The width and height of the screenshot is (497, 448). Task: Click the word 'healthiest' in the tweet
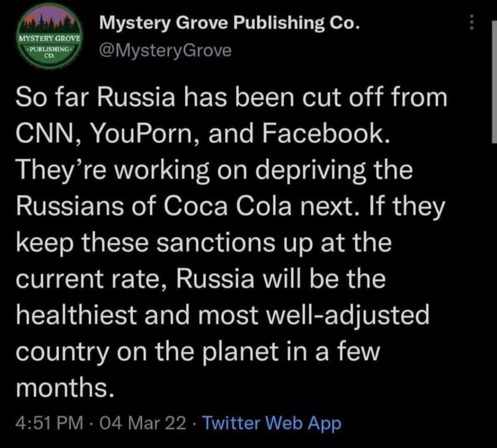point(76,315)
